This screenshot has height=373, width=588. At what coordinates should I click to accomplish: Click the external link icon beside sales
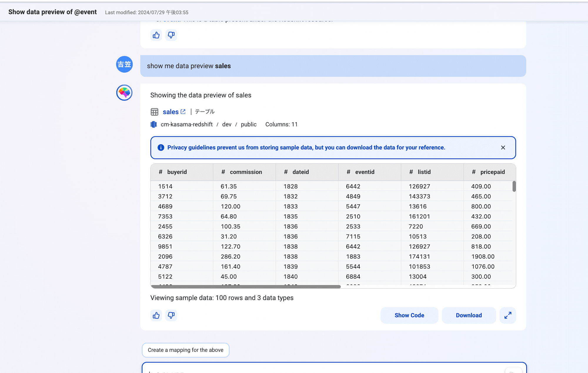tap(183, 112)
